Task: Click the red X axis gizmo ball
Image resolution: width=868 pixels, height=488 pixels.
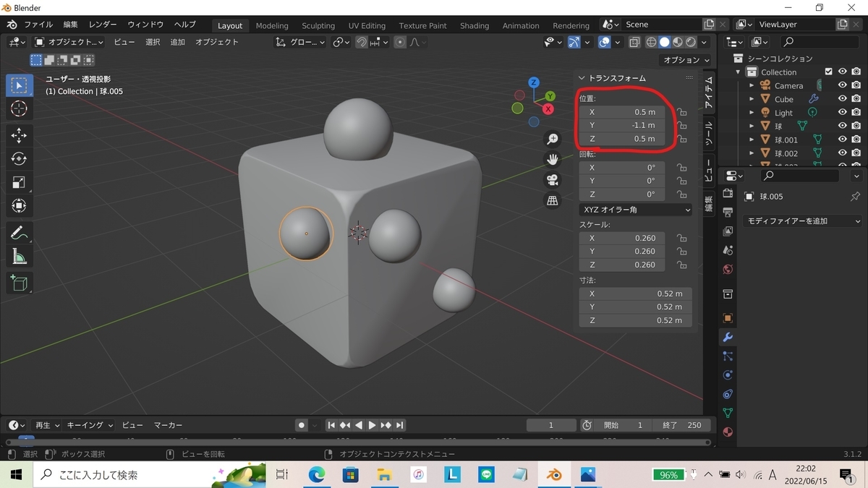Action: pyautogui.click(x=548, y=109)
